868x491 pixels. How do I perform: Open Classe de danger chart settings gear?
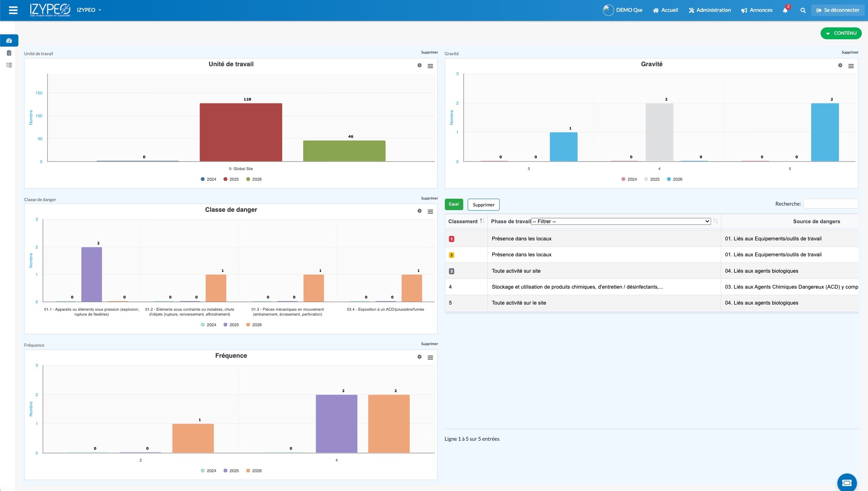click(x=419, y=211)
